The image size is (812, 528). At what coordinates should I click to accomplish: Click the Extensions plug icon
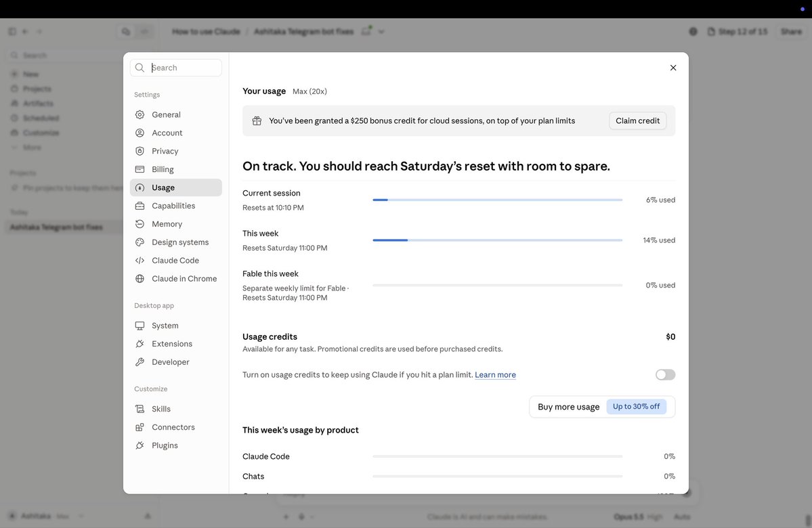140,344
